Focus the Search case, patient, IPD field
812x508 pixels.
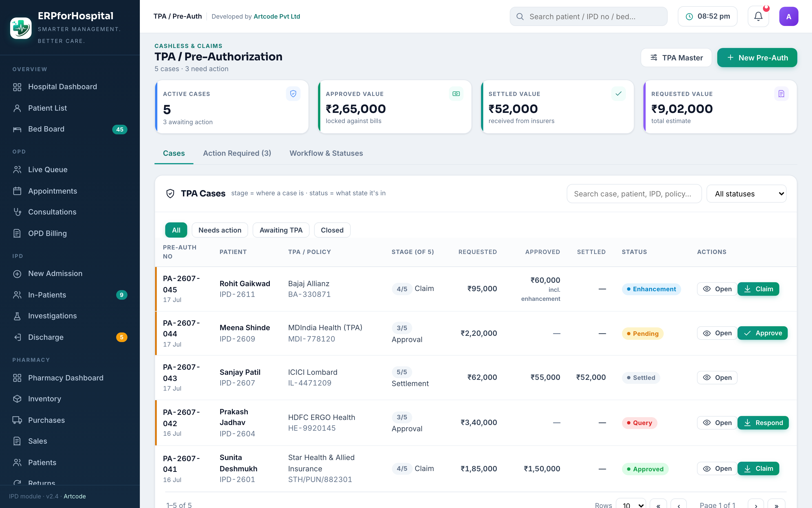pos(634,194)
